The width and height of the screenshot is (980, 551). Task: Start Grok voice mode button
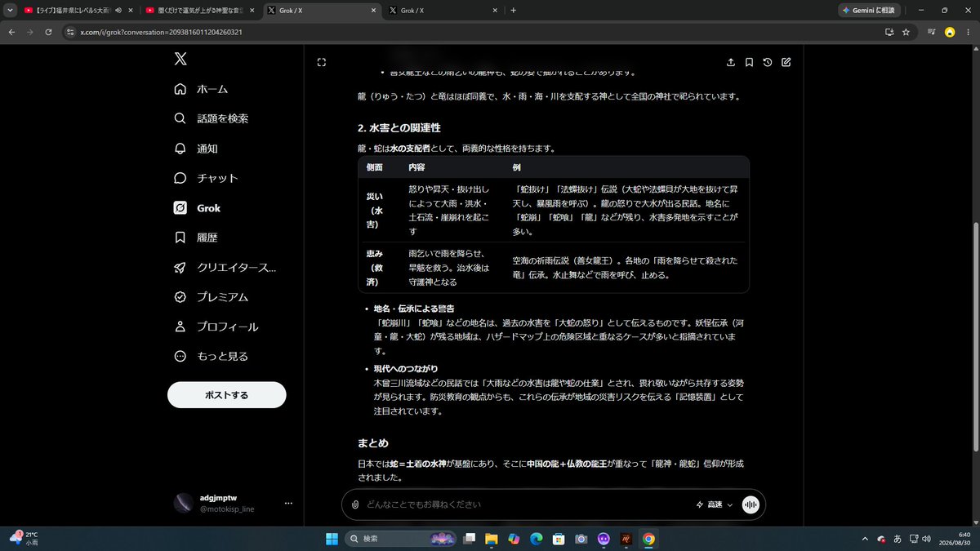(751, 504)
